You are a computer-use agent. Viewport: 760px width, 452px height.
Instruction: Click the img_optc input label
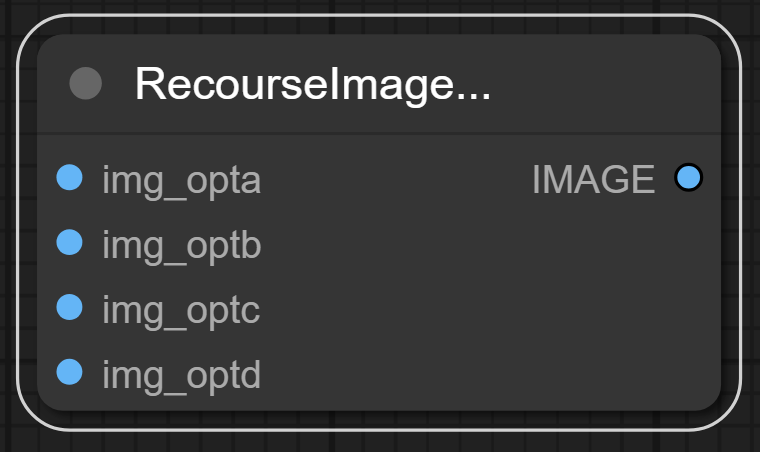click(x=181, y=310)
